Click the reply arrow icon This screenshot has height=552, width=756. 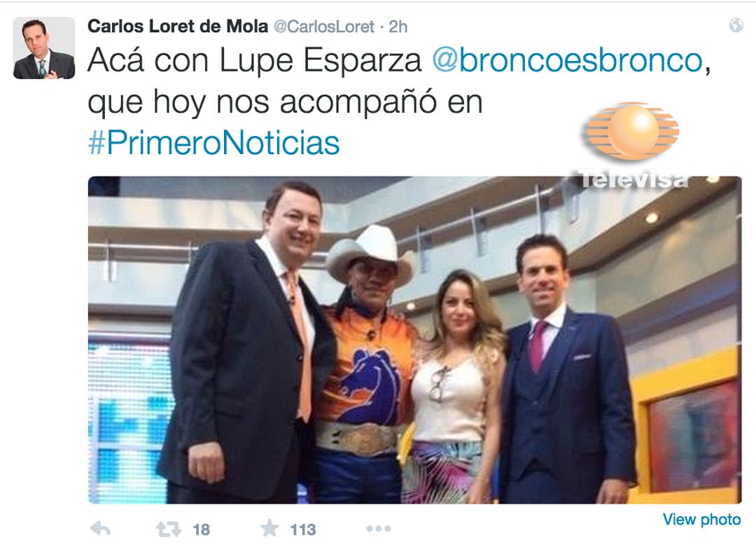[x=100, y=530]
